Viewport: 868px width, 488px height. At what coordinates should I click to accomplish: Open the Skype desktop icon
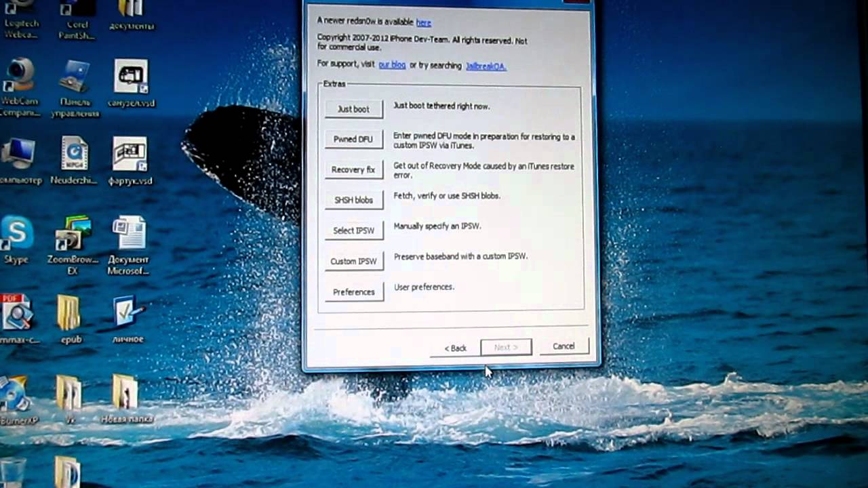coord(16,241)
